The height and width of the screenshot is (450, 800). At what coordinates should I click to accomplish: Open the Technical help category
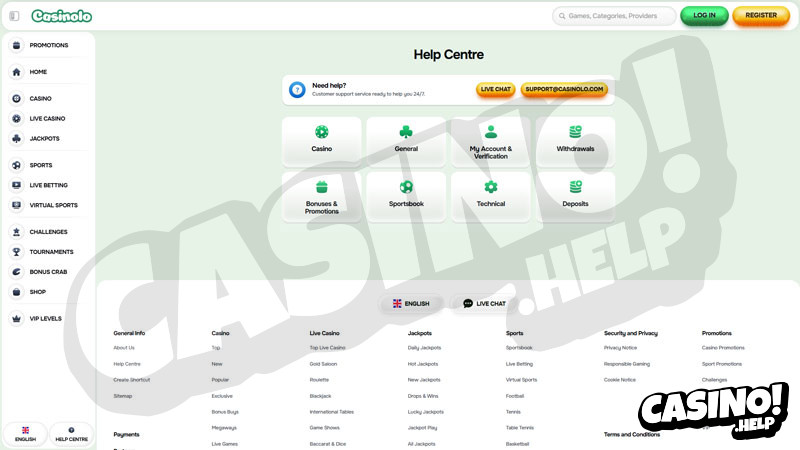[x=491, y=196]
